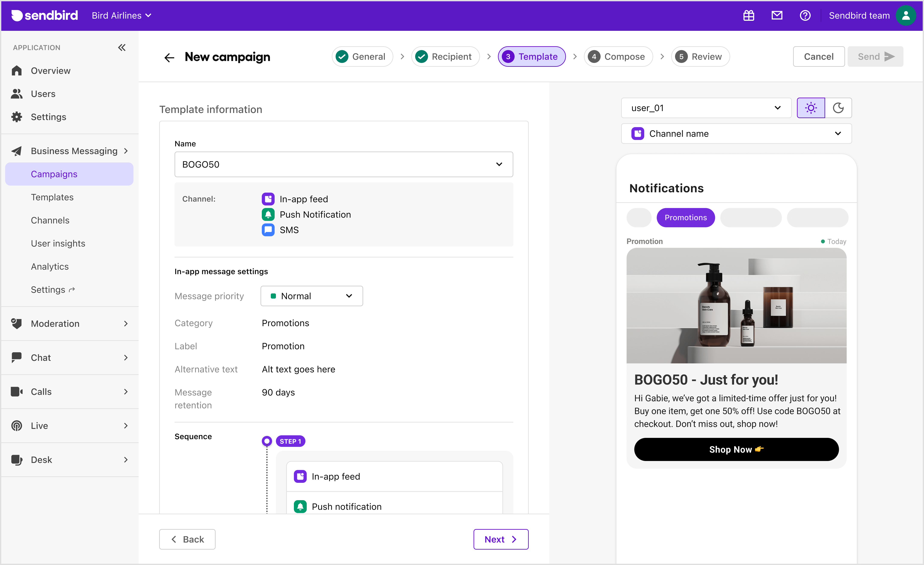Click the back arrow beside New campaign
924x565 pixels.
(x=169, y=57)
